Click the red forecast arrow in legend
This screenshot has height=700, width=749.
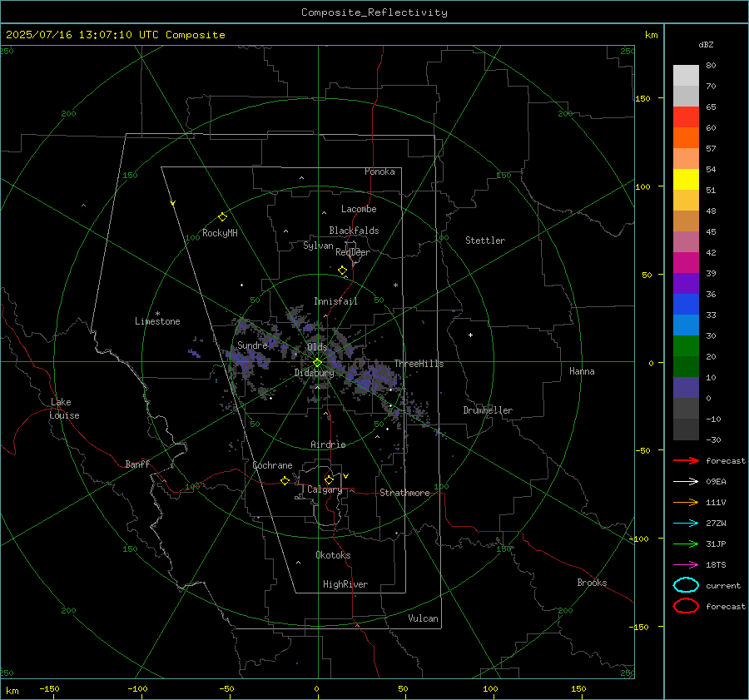click(686, 460)
